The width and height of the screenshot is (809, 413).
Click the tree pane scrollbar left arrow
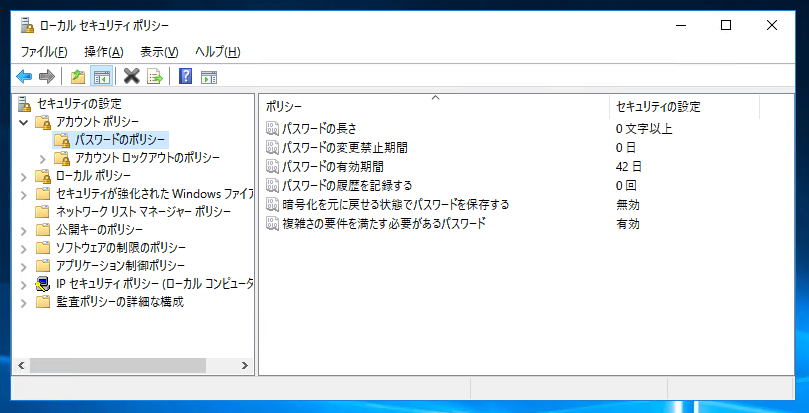coord(21,366)
